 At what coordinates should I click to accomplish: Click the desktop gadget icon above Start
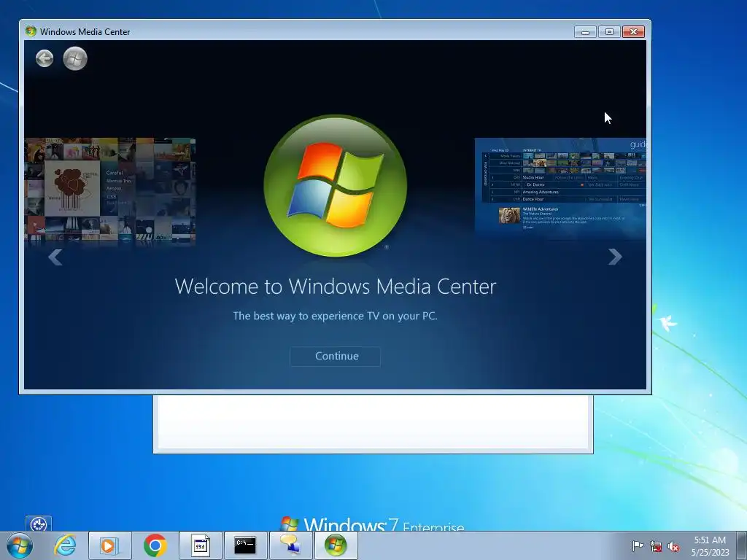pos(38,524)
